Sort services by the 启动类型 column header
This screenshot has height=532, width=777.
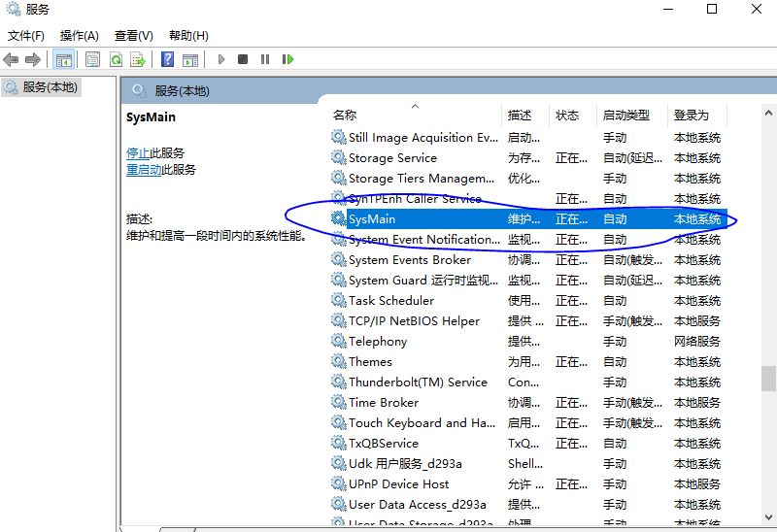coord(625,115)
